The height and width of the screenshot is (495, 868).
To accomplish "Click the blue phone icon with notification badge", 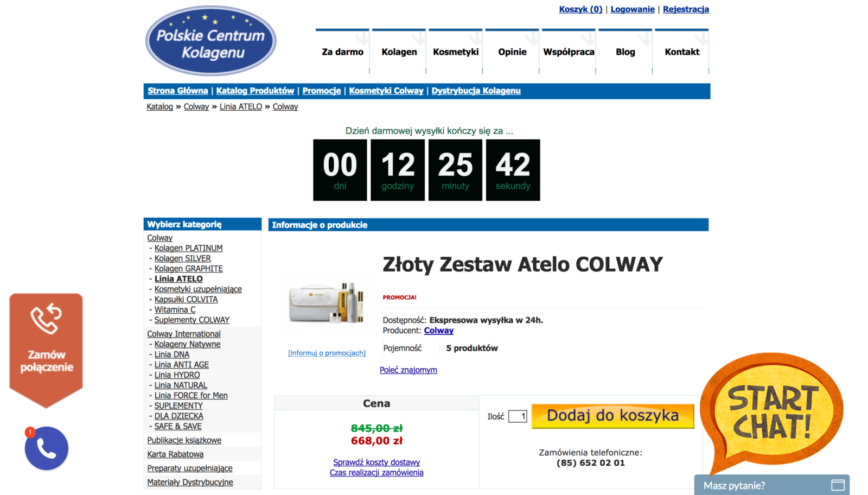I will coord(46,448).
